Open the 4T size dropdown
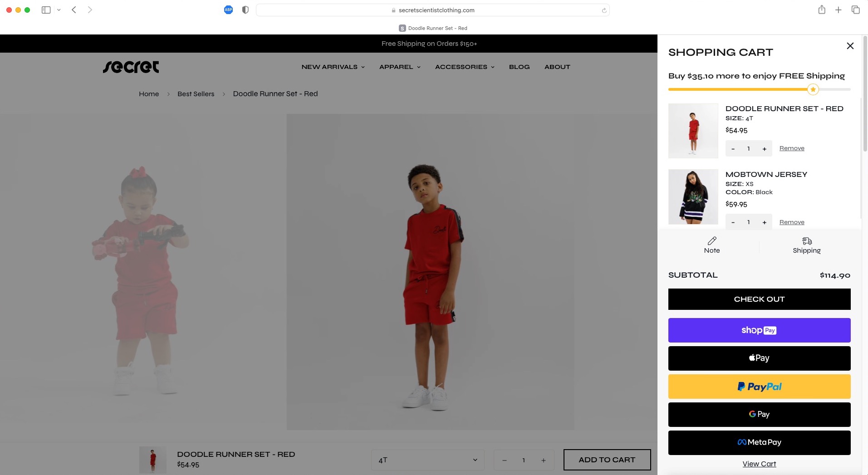The height and width of the screenshot is (475, 868). point(427,460)
